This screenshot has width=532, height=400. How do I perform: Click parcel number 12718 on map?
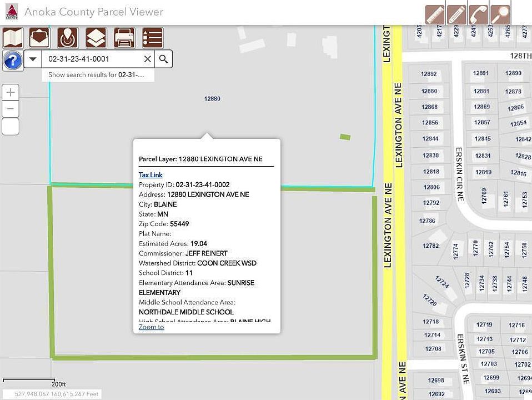(x=430, y=322)
